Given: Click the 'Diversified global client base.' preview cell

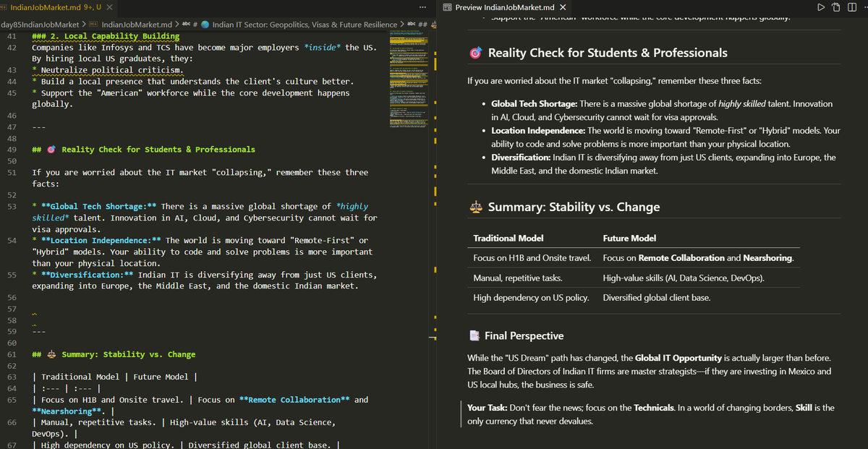Looking at the screenshot, I should [x=657, y=297].
